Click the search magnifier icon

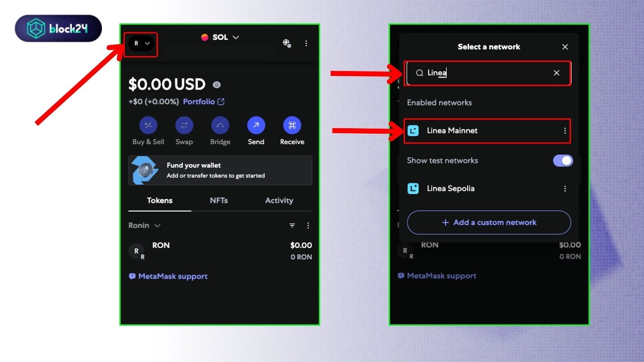(x=419, y=73)
